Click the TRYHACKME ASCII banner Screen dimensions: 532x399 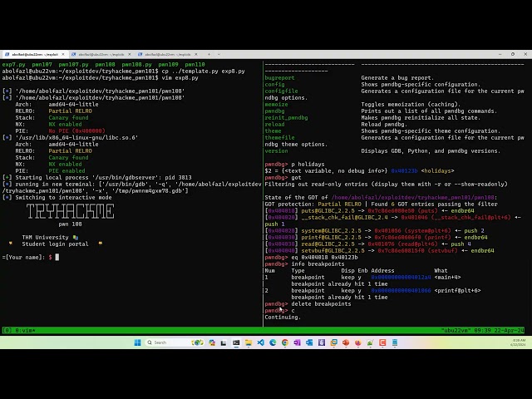point(70,211)
